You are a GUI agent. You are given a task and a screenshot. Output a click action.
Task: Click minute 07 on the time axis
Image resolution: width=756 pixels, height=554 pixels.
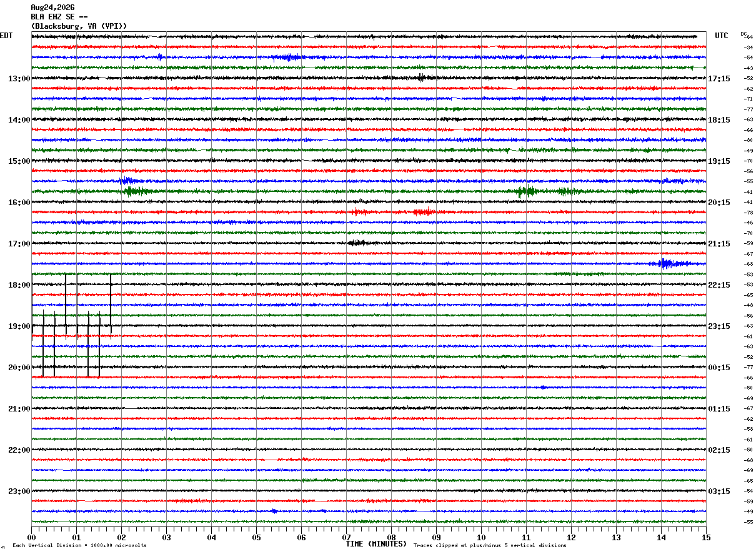pyautogui.click(x=347, y=537)
